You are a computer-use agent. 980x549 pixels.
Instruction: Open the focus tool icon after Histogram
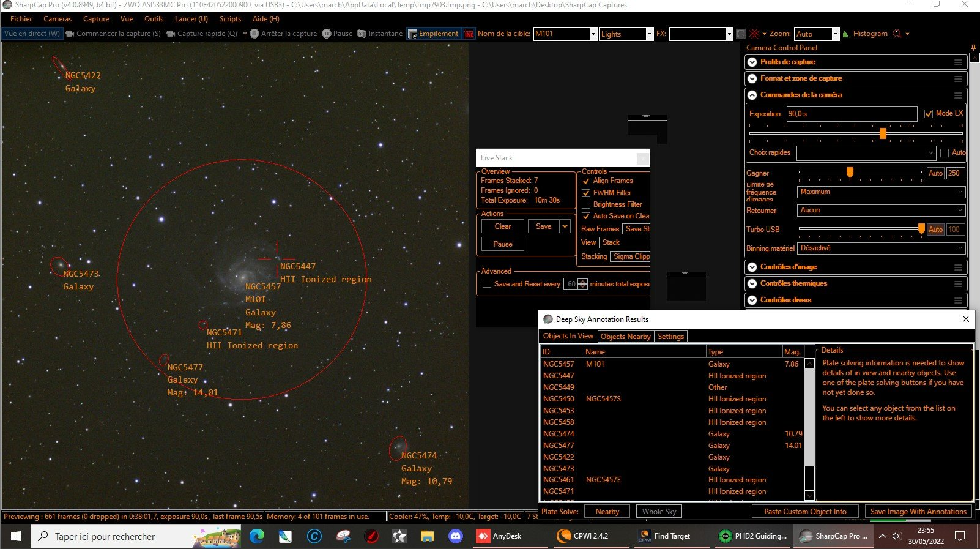(x=897, y=34)
